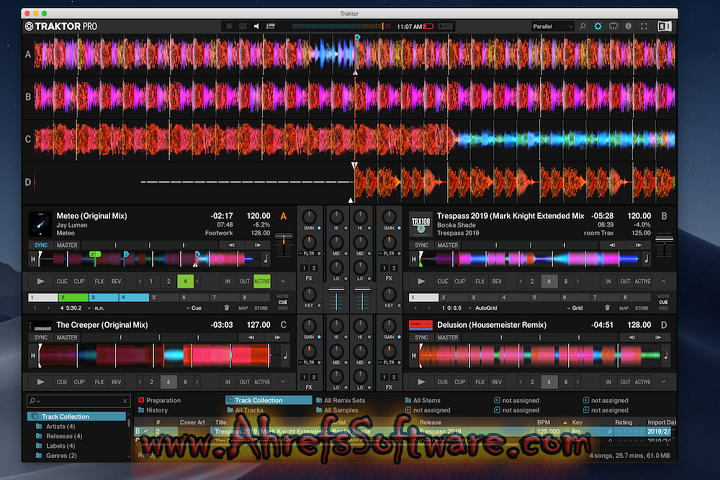Viewport: 720px width, 480px height.
Task: Nudge tempo bend forward on Deck A
Action: click(257, 245)
